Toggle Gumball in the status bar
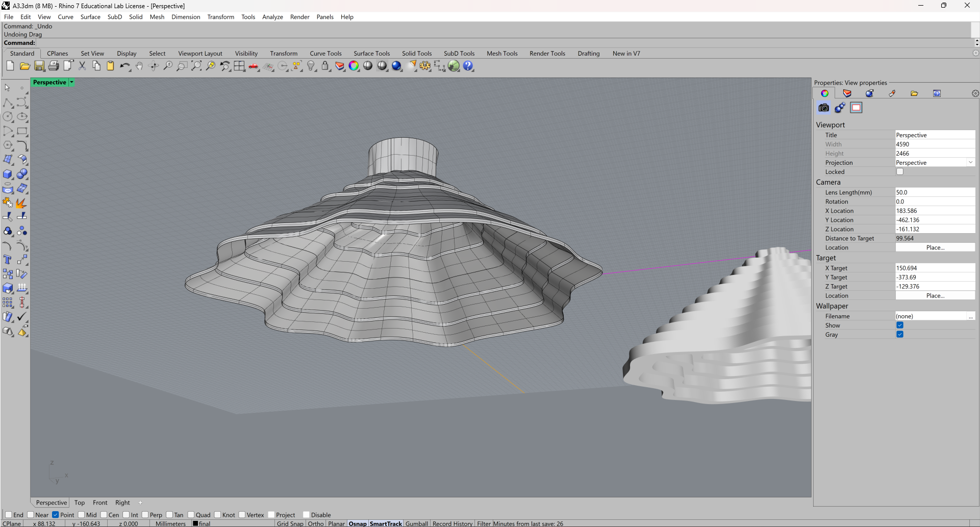The height and width of the screenshot is (527, 980). (417, 523)
